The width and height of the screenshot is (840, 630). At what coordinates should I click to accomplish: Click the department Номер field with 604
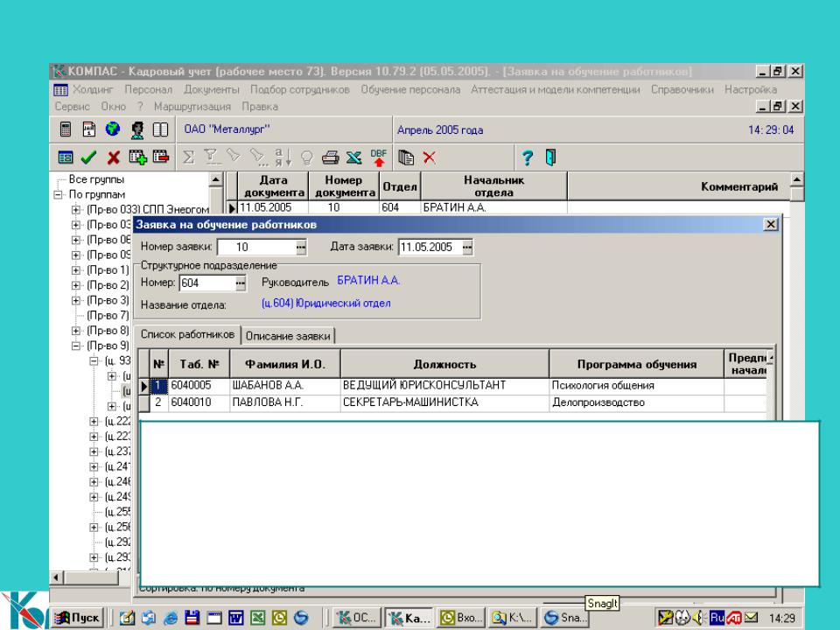point(207,283)
